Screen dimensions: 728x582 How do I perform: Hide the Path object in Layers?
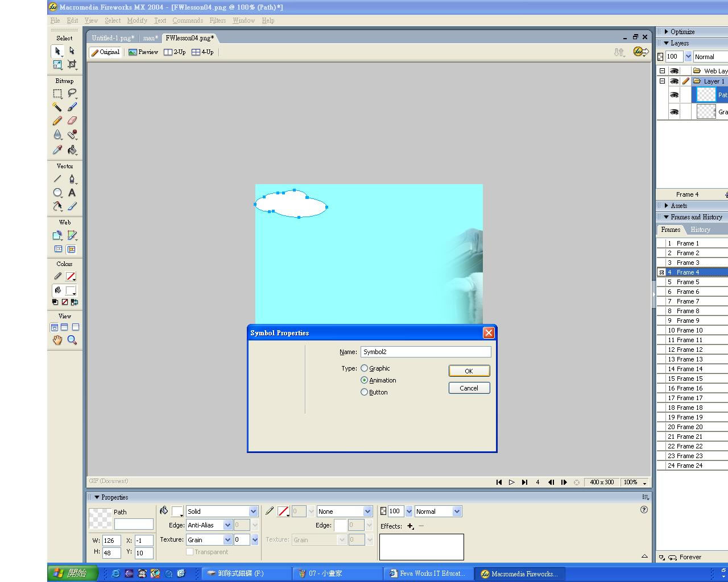[674, 95]
